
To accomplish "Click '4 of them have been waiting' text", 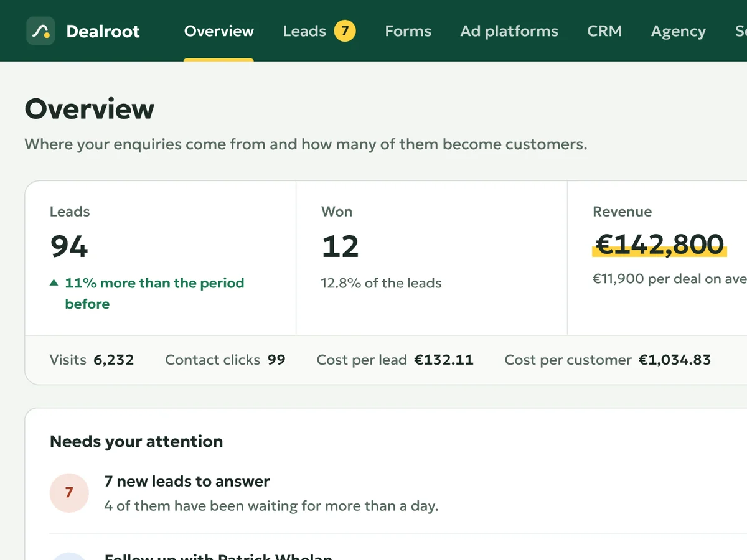I will coord(271,506).
